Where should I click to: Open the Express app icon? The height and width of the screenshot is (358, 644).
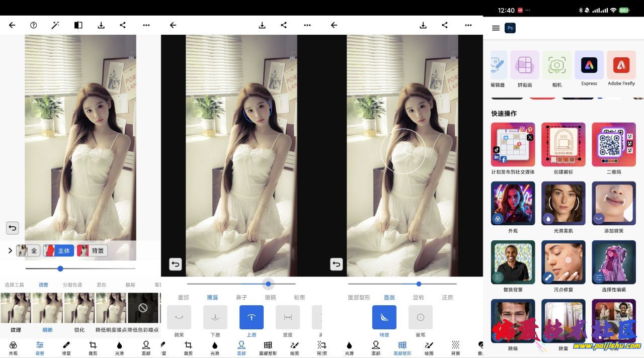(589, 65)
